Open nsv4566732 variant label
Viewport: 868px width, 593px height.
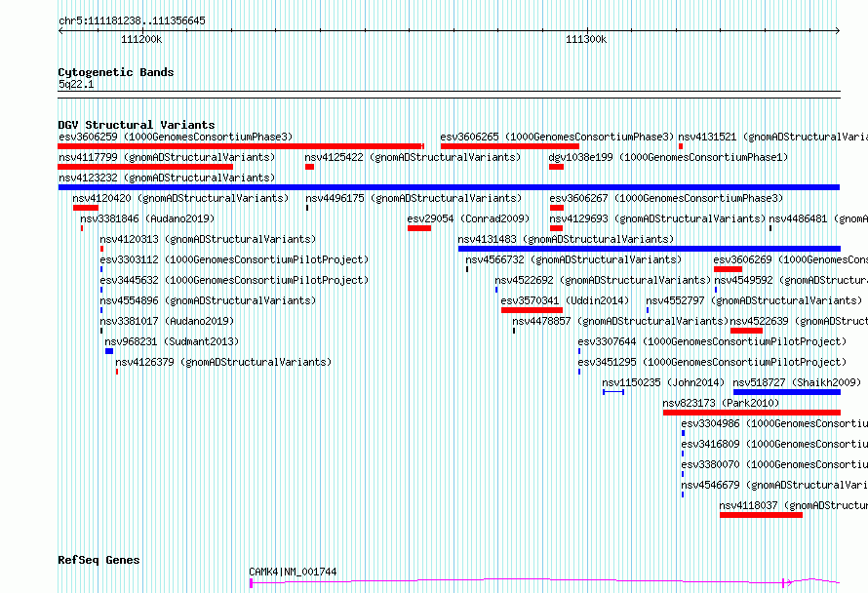pyautogui.click(x=573, y=259)
